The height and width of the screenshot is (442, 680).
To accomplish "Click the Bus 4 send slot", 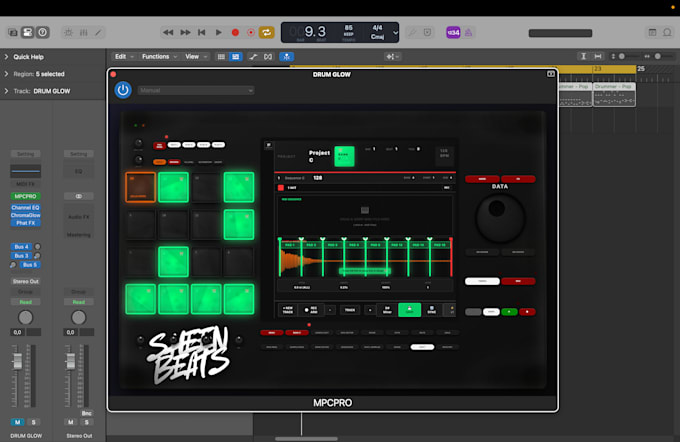I will (21, 247).
